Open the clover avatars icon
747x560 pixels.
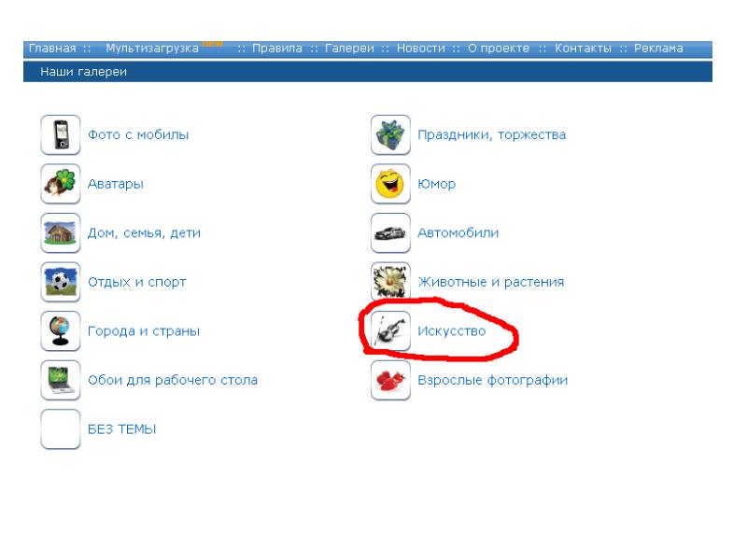pyautogui.click(x=61, y=184)
